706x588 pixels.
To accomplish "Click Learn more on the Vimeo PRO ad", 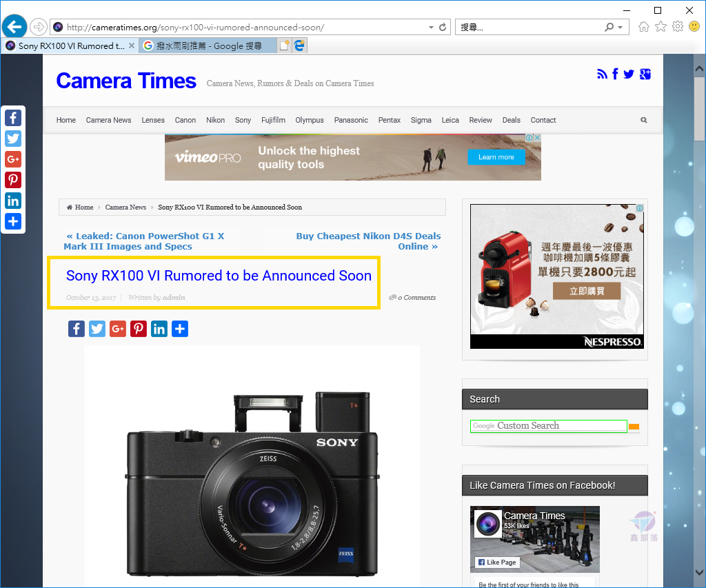I will coord(496,157).
